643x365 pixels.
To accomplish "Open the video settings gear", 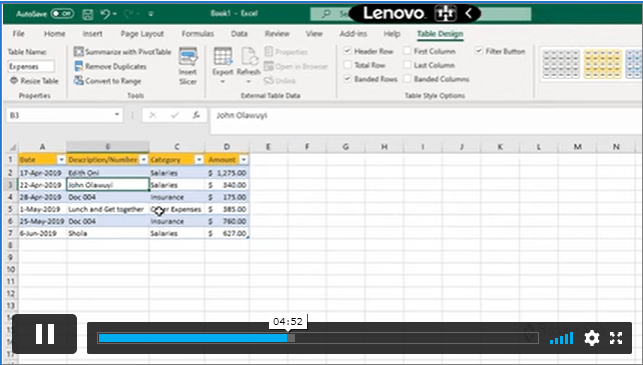I will tap(592, 338).
